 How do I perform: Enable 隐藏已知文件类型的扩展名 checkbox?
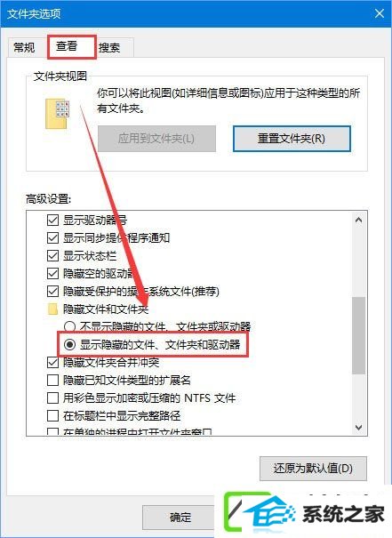pyautogui.click(x=52, y=380)
